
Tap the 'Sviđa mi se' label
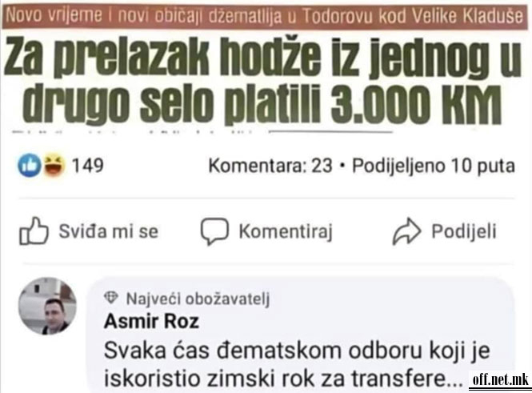(x=109, y=231)
